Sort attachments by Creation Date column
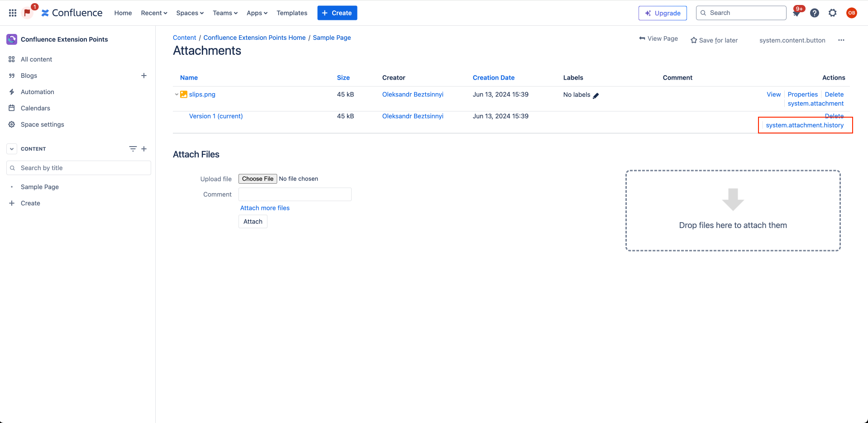Screen dimensions: 868x423 point(493,78)
